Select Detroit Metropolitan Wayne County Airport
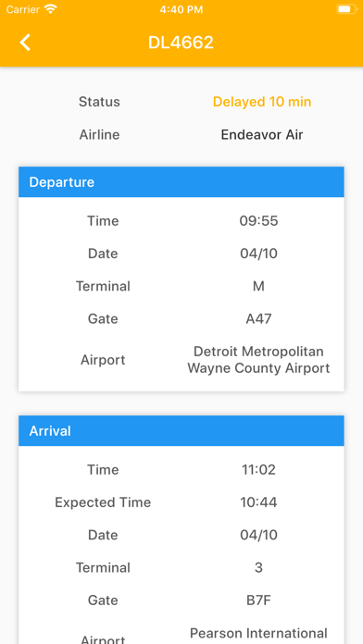 258,360
